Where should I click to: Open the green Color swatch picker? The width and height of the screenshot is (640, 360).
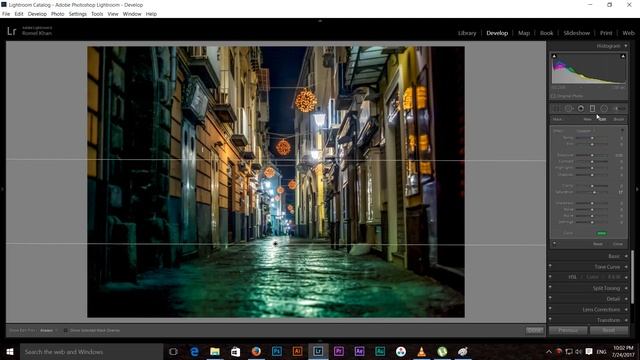click(x=601, y=233)
